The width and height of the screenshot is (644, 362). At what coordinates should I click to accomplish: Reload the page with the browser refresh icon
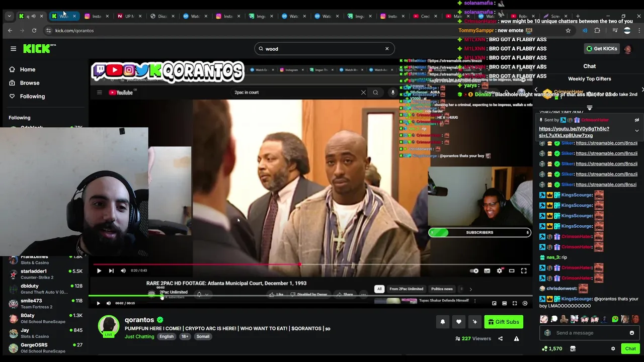[34, 30]
